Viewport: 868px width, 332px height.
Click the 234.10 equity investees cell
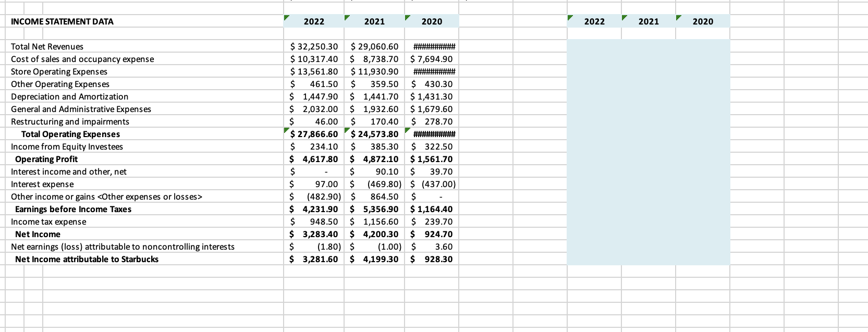(314, 146)
